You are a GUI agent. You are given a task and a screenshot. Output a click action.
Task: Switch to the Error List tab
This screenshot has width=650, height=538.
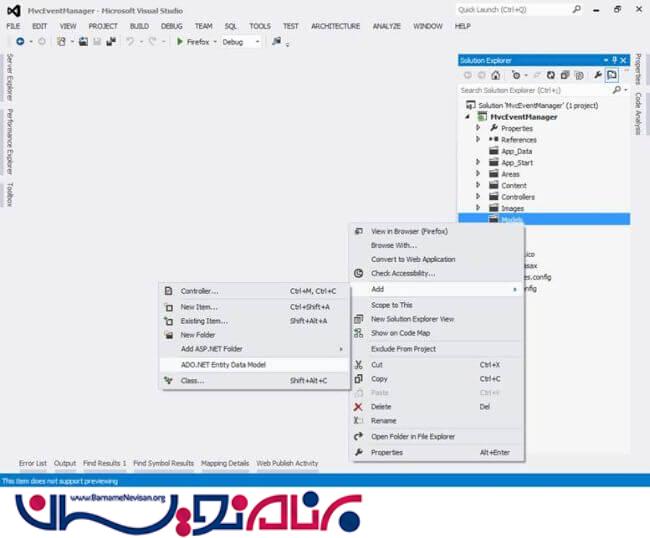pyautogui.click(x=33, y=463)
